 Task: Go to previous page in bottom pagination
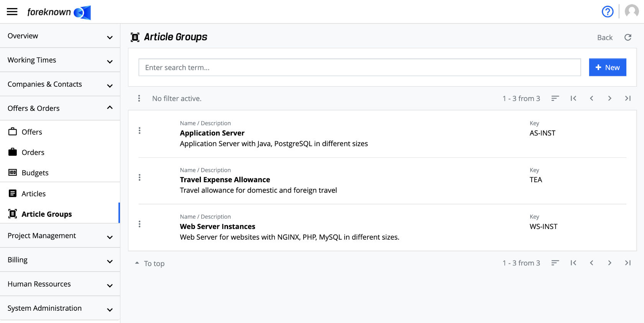591,263
